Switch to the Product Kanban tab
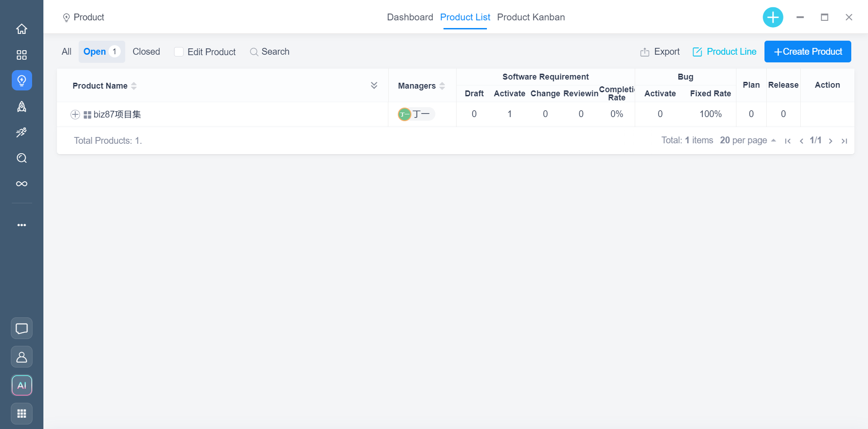The width and height of the screenshot is (868, 429). click(531, 17)
